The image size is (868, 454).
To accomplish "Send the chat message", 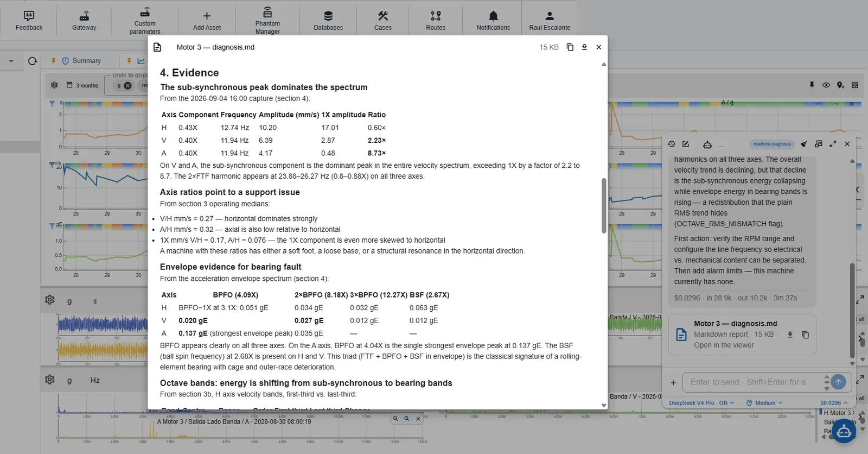I will tap(838, 382).
